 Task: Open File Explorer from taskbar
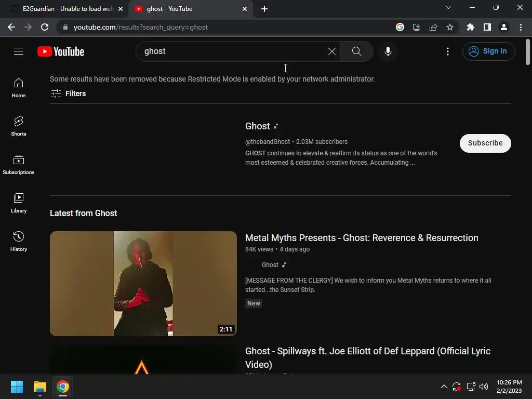[x=39, y=387]
